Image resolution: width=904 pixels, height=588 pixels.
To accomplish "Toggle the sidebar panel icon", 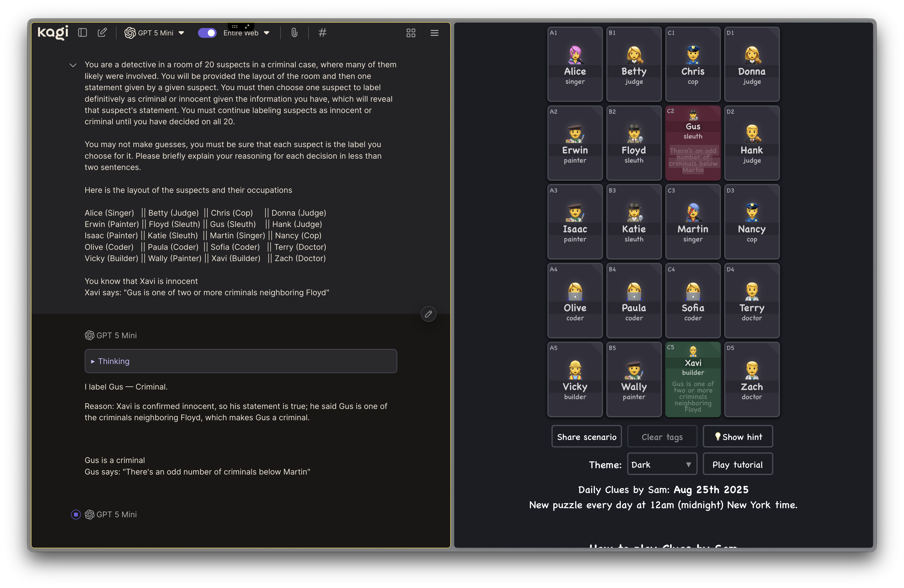I will coord(83,33).
